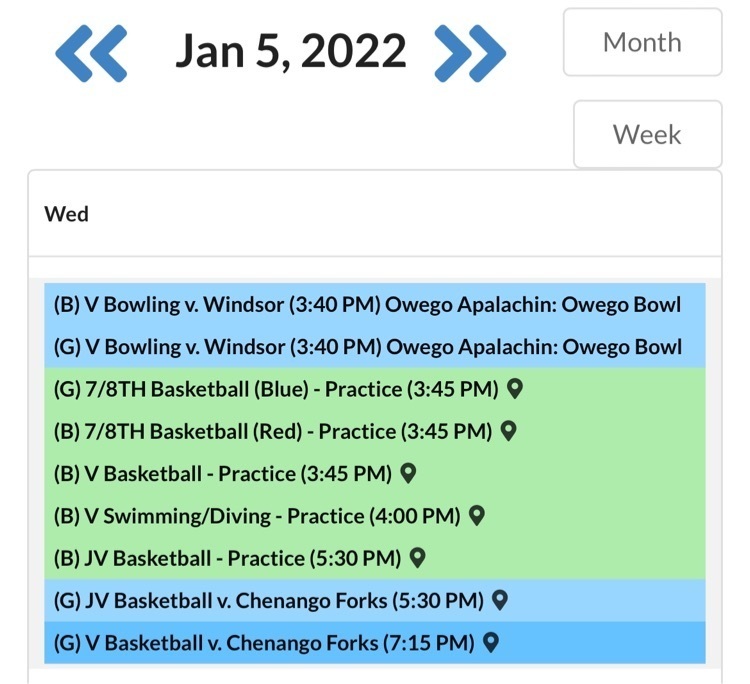Show location pin for Girls V Basketball game
This screenshot has width=750, height=684.
pyautogui.click(x=490, y=642)
